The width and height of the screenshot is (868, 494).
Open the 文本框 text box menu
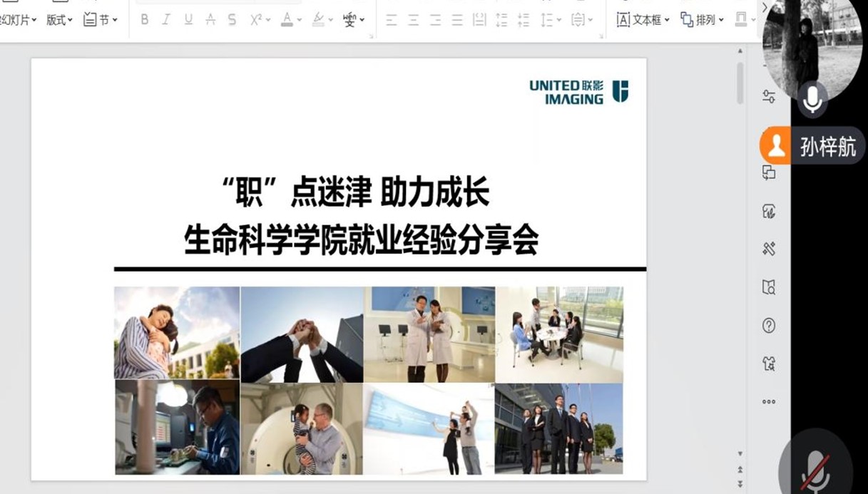(643, 20)
